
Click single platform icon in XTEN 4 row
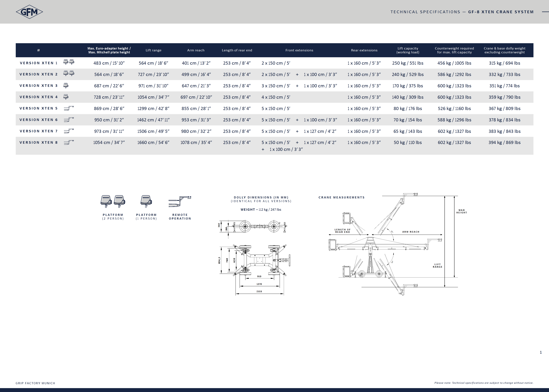pyautogui.click(x=66, y=97)
